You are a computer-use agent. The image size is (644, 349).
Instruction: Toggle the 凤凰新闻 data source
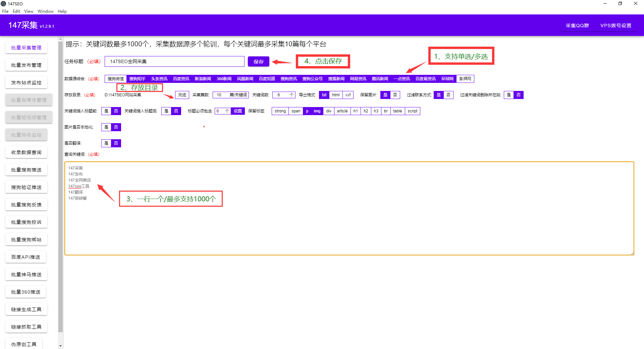[245, 79]
